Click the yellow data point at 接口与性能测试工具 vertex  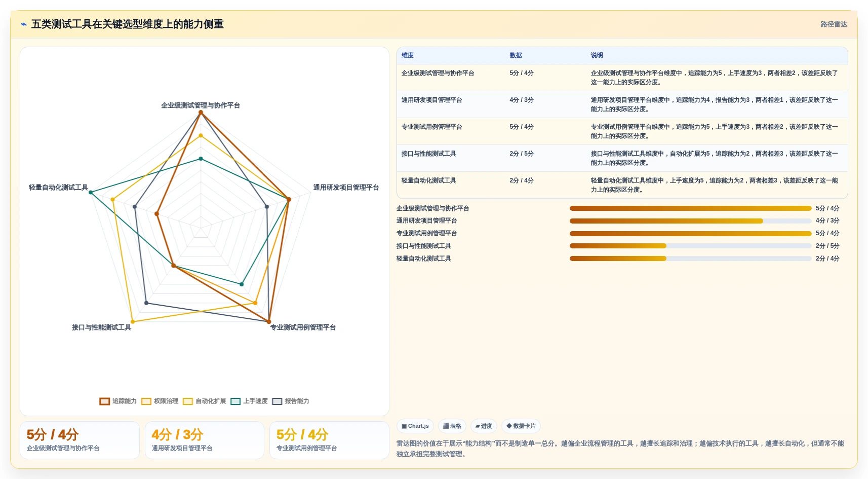133,322
